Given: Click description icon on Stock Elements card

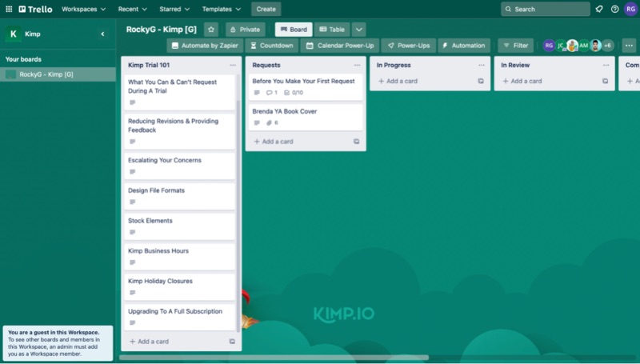Looking at the screenshot, I should (132, 232).
